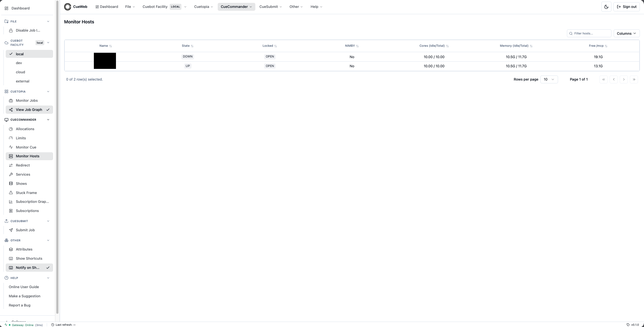Collapse the CUEBOT FACILITY sidebar section

(48, 43)
